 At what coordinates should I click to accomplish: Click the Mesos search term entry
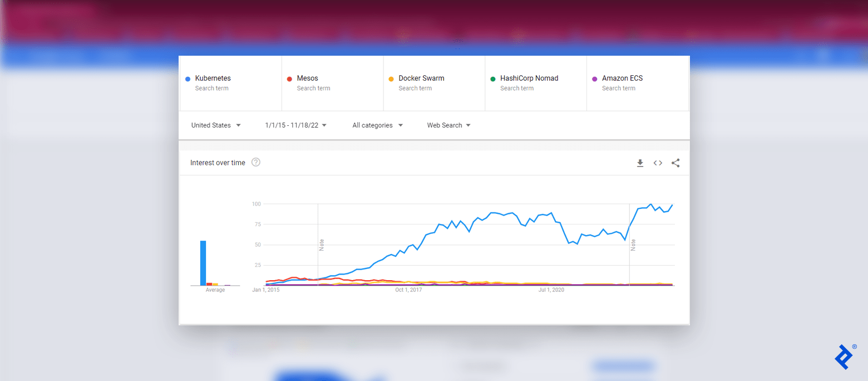pos(331,82)
